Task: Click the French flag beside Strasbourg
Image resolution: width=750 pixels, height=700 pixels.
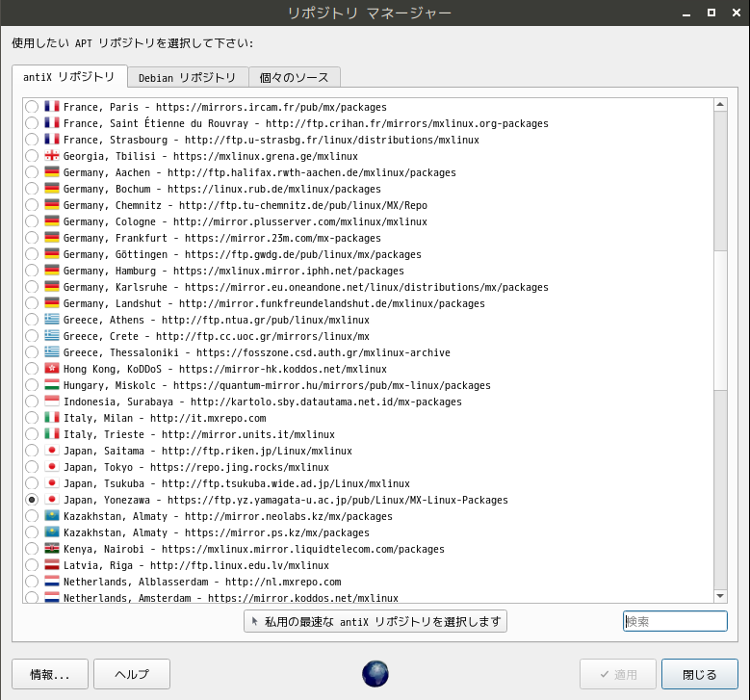Action: [52, 140]
